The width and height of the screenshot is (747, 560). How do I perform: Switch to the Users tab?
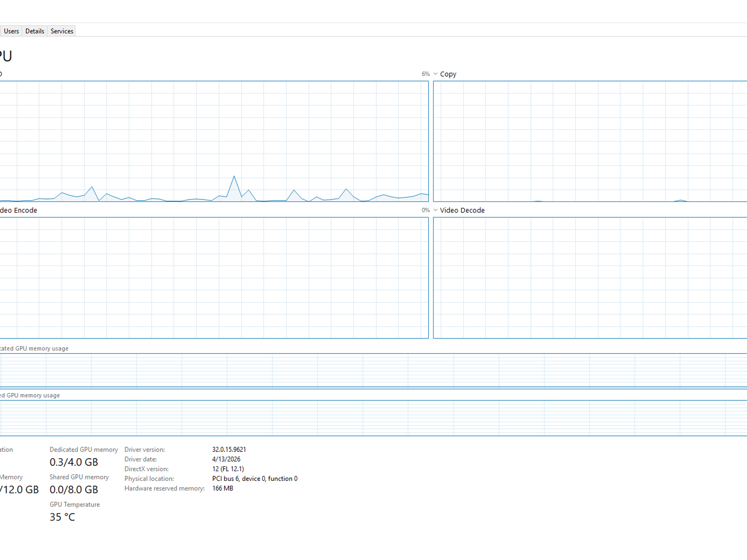[11, 31]
